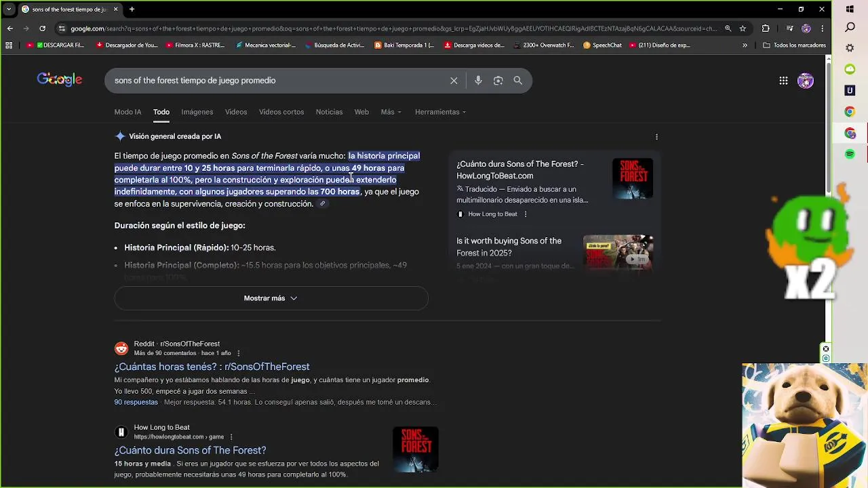Open Windows Start button in side taskbar
The image size is (868, 488).
tap(850, 9)
